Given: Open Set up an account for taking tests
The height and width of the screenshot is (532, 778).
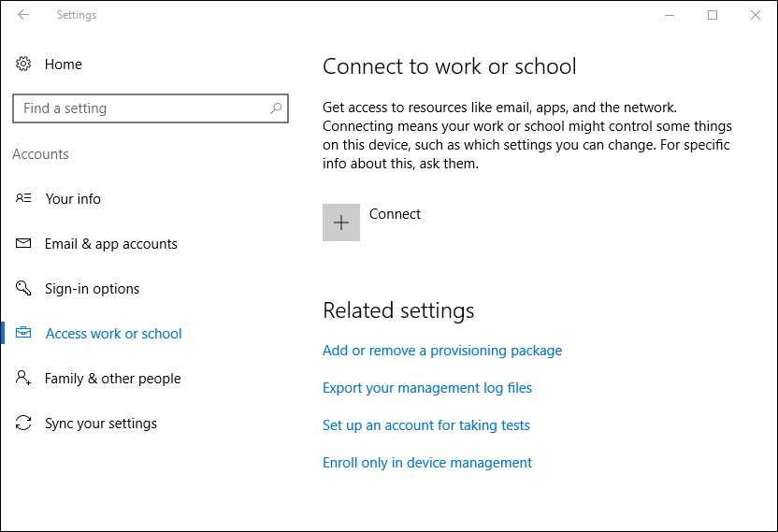Looking at the screenshot, I should click(426, 425).
